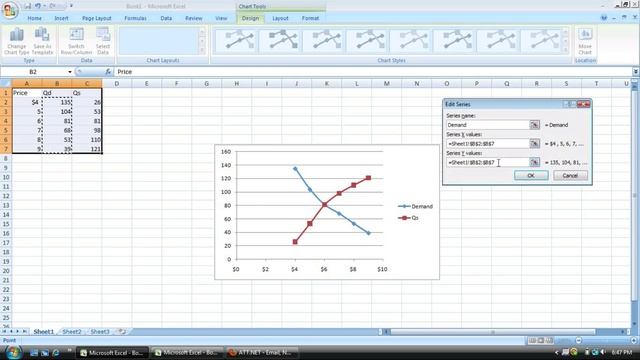Choose the first chart style thumbnail
Viewport: 640px width, 360px height.
(237, 40)
